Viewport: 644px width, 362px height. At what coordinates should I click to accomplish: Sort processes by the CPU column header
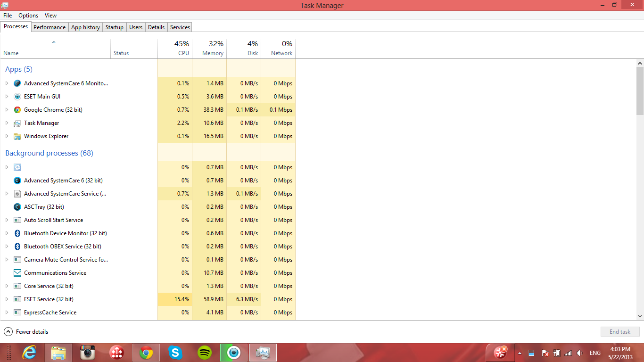pyautogui.click(x=175, y=48)
